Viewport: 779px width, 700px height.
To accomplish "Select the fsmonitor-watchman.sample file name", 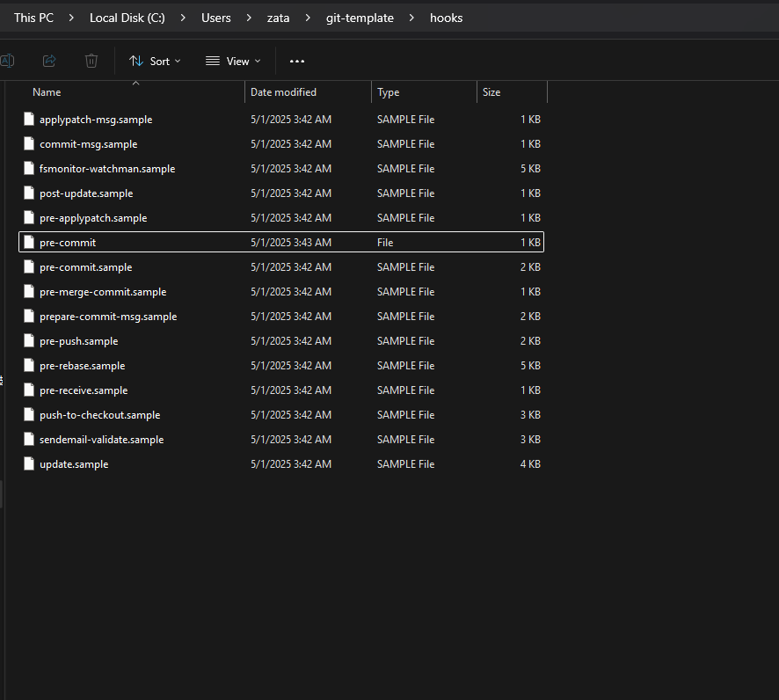I will 107,169.
